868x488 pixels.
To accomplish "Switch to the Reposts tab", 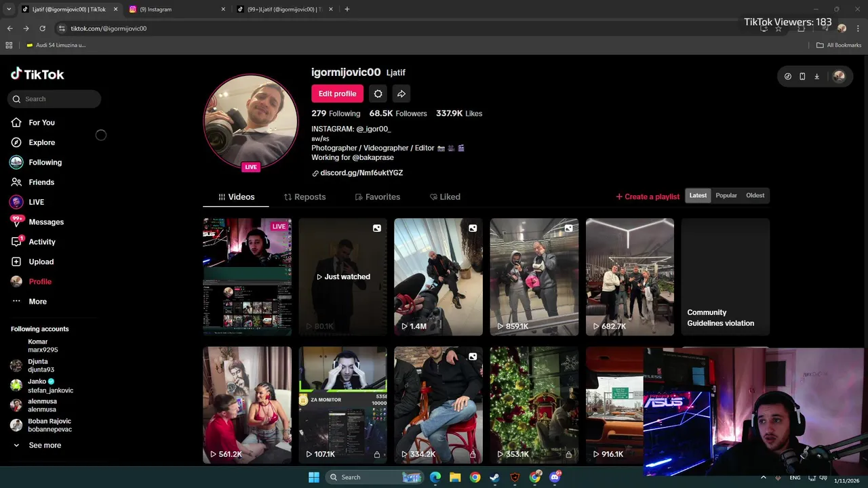I will coord(304,197).
